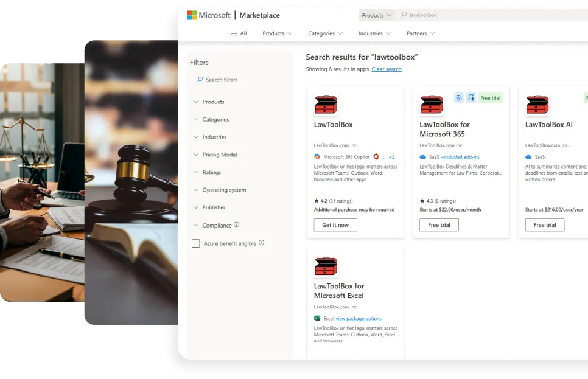Screen dimensions: 588x379
Task: Click the Clear search link
Action: coord(387,69)
